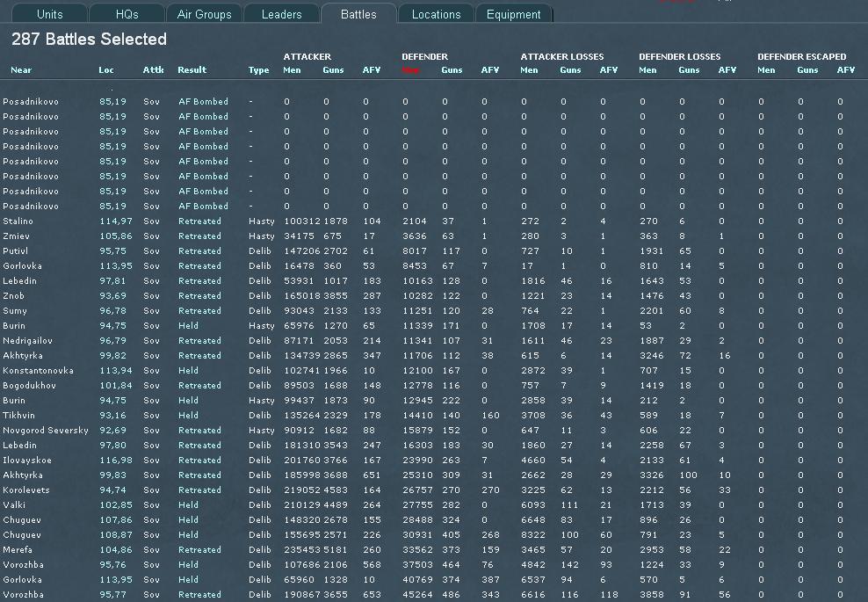868x602 pixels.
Task: Sort by Attacker AFV column header
Action: click(x=372, y=69)
